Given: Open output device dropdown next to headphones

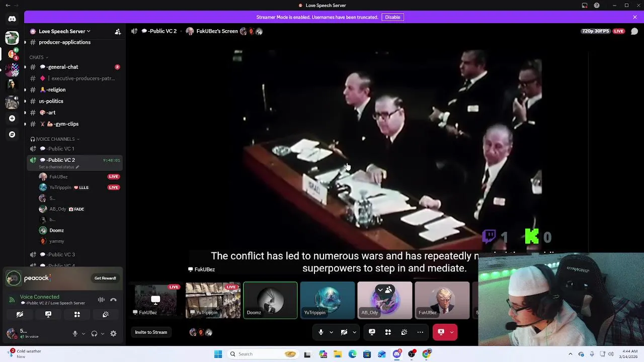Looking at the screenshot, I should tap(103, 333).
